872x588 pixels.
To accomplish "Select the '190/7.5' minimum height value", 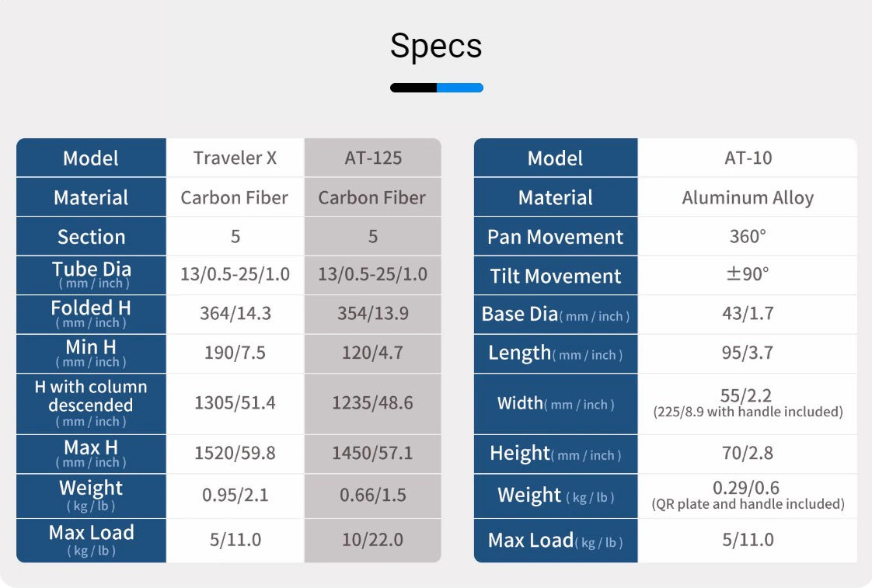I will 235,353.
